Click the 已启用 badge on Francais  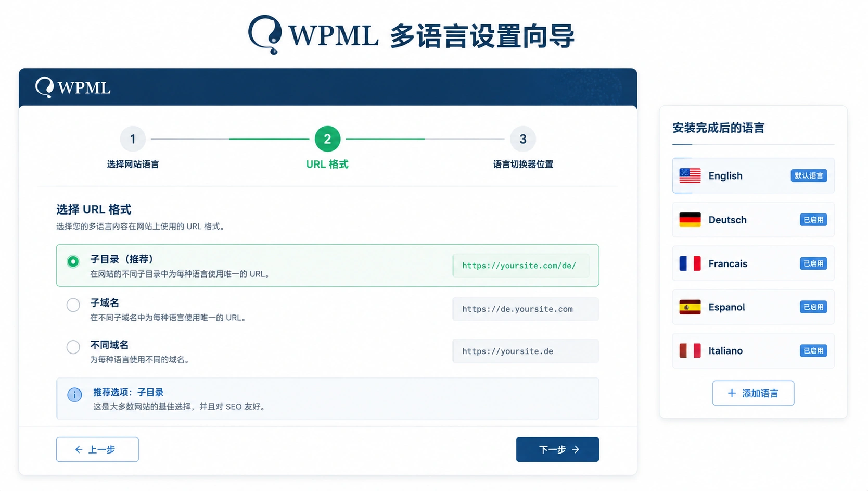813,263
